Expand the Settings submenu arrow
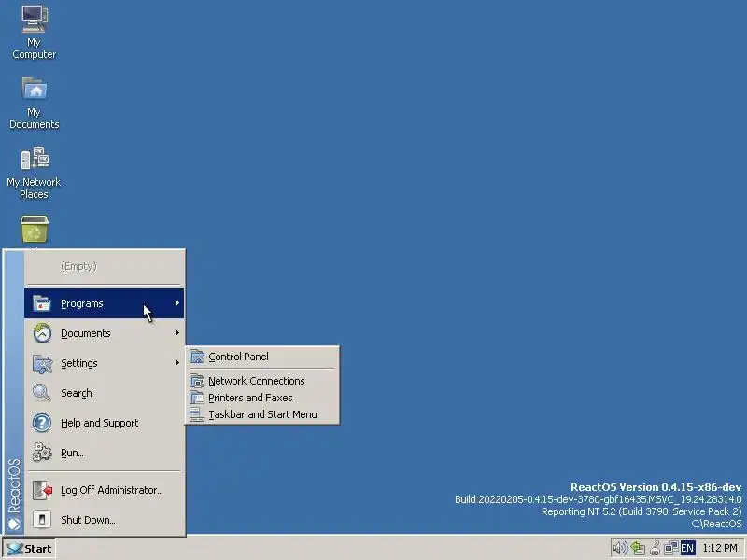The width and height of the screenshot is (747, 560). pyautogui.click(x=177, y=363)
